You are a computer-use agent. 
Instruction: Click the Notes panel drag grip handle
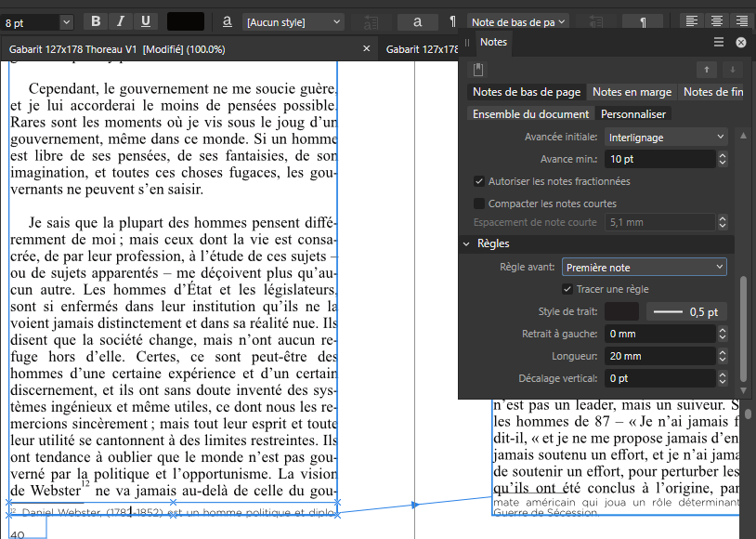pyautogui.click(x=467, y=43)
